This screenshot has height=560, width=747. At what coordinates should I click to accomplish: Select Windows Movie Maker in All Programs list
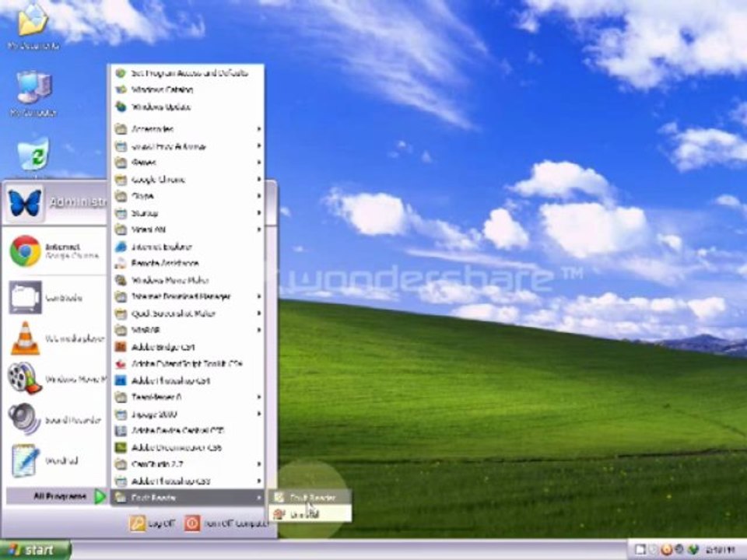tap(188, 280)
